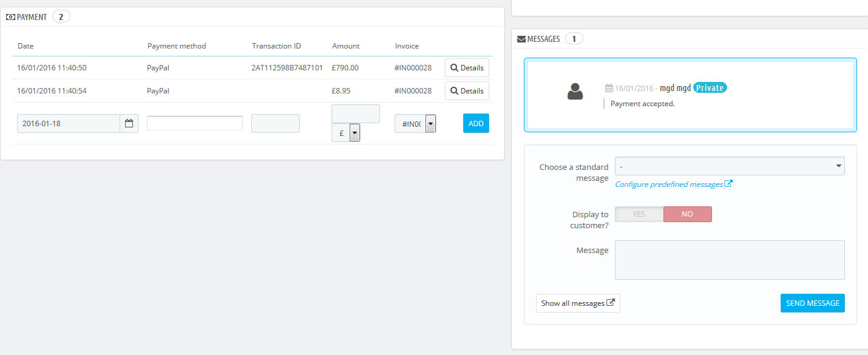Click the payment method input field
Viewport: 868px width, 355px height.
(195, 123)
